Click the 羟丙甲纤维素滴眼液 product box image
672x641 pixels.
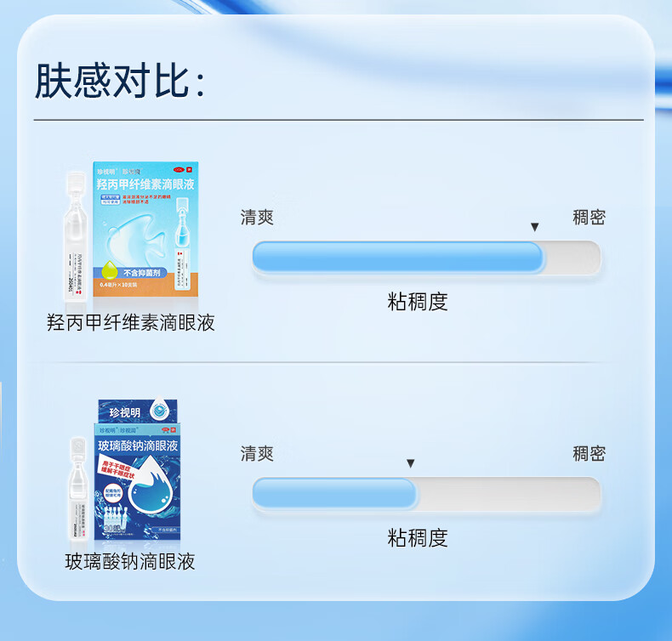[x=145, y=229]
